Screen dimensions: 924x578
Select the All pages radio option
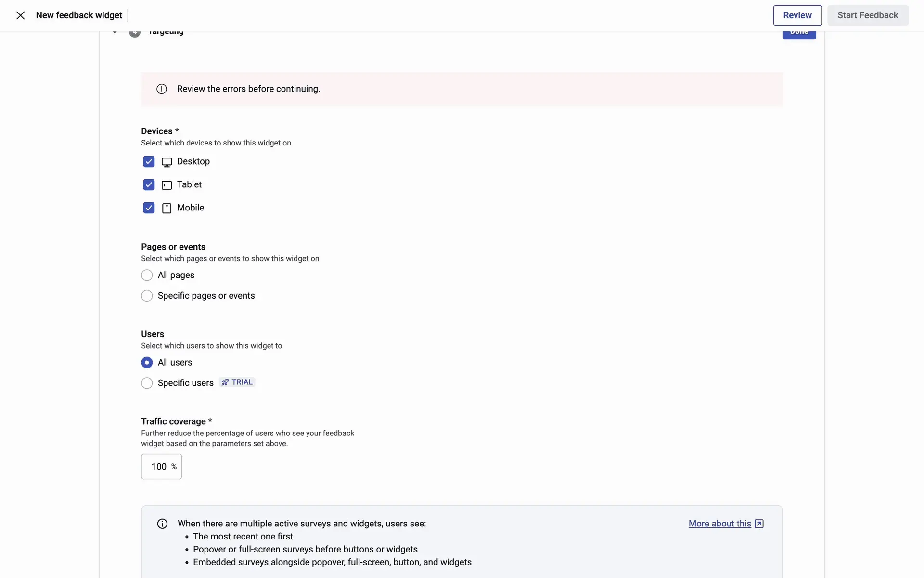(147, 276)
